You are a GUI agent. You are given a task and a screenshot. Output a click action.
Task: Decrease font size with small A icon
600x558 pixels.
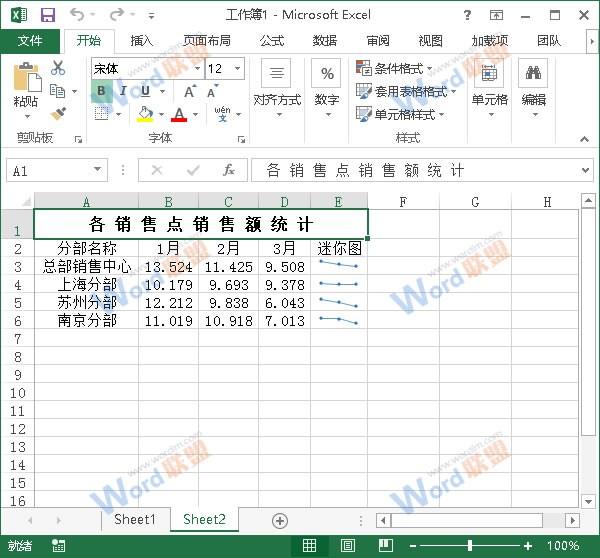click(213, 91)
